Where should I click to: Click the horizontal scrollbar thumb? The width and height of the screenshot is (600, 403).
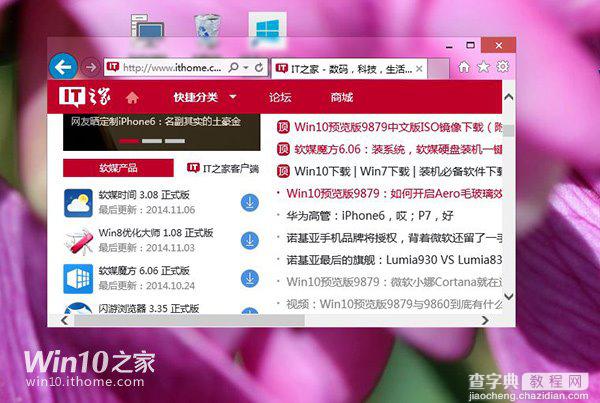click(x=189, y=320)
